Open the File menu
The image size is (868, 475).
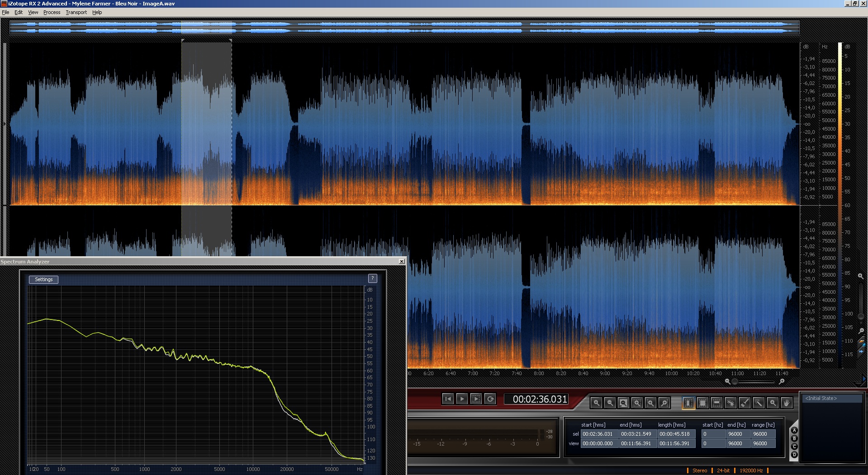[5, 12]
